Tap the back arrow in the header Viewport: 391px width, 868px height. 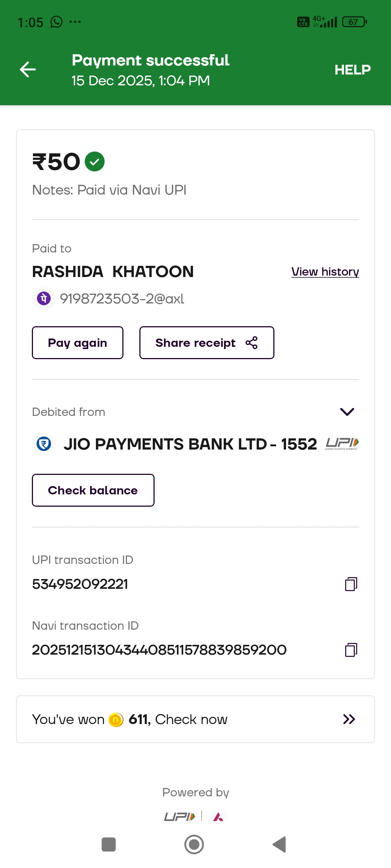coord(28,69)
